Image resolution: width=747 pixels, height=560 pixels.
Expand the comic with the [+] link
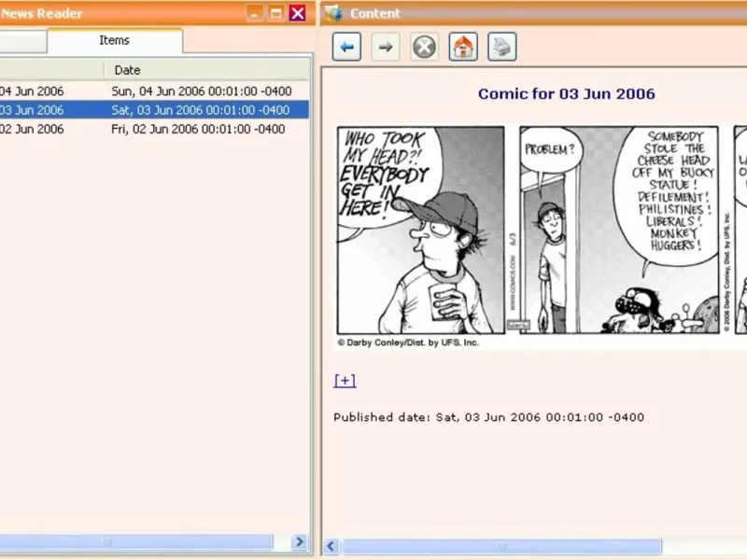[345, 381]
